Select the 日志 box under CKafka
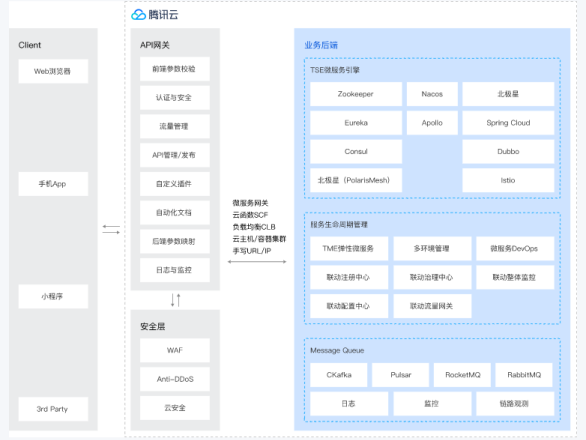586x440 pixels. coord(349,404)
